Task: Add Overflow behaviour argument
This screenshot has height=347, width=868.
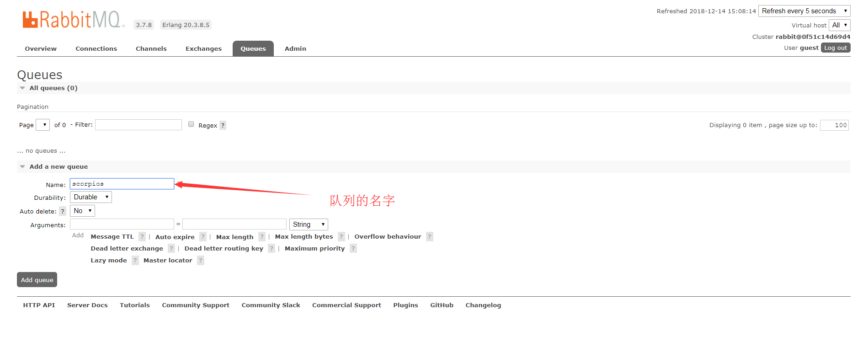Action: [388, 236]
